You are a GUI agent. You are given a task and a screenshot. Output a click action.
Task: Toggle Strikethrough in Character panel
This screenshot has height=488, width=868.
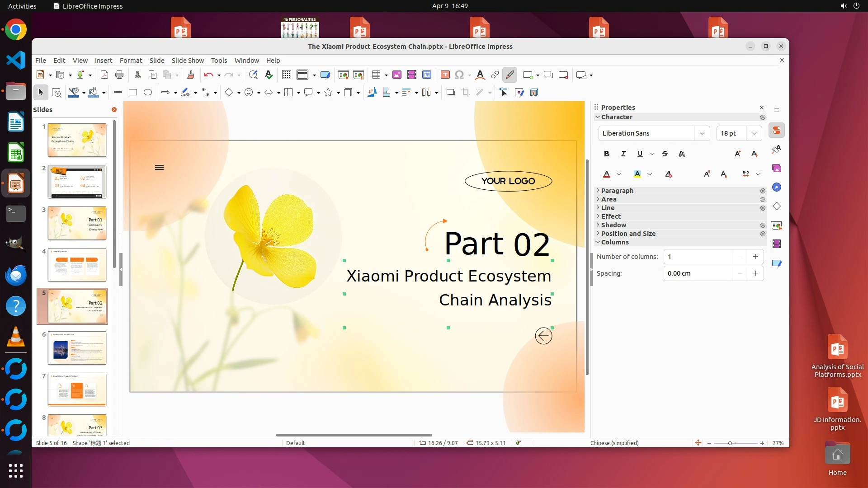click(665, 154)
